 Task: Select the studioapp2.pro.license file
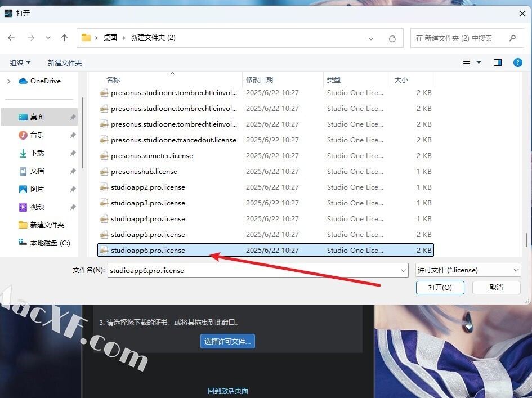pyautogui.click(x=266, y=187)
